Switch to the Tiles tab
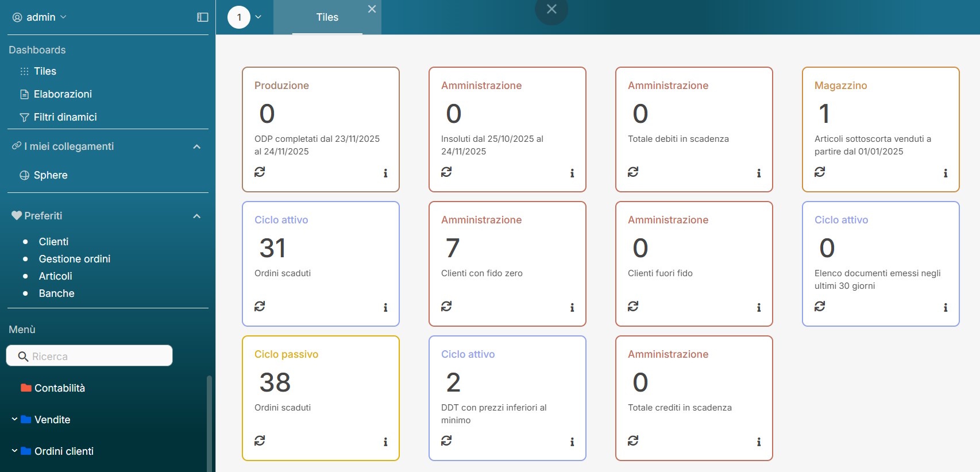 tap(327, 17)
